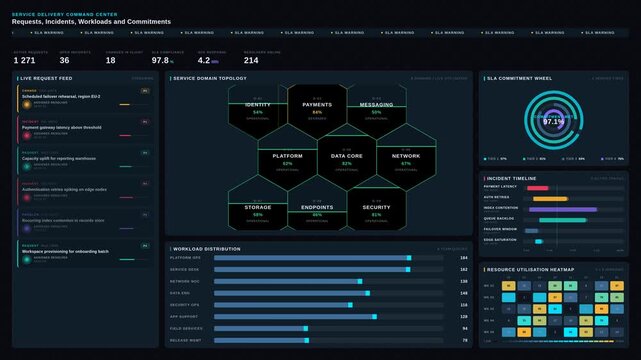The width and height of the screenshot is (641, 360).
Task: Click the Service Domain Topology panel title
Action: [210, 78]
